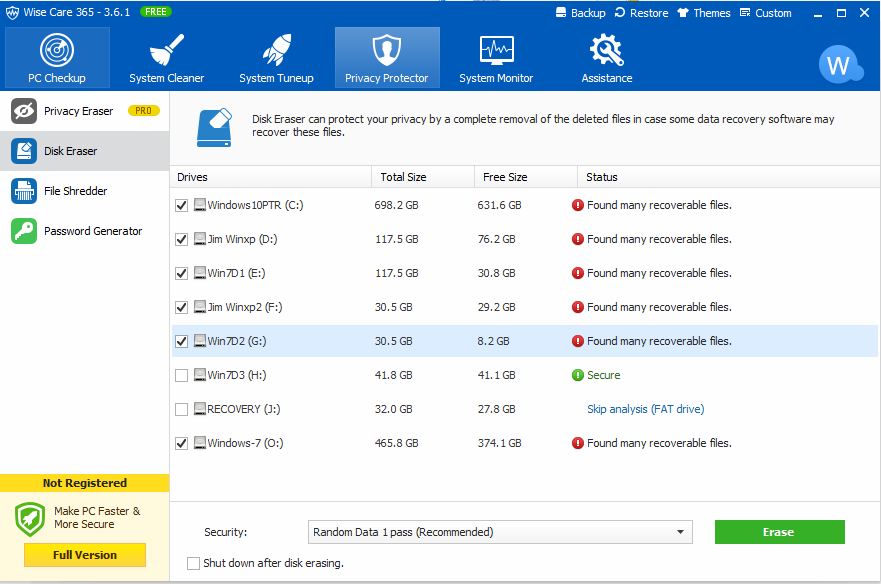Check the RECOVERY (J:) drive checkbox
881x584 pixels.
(x=181, y=409)
